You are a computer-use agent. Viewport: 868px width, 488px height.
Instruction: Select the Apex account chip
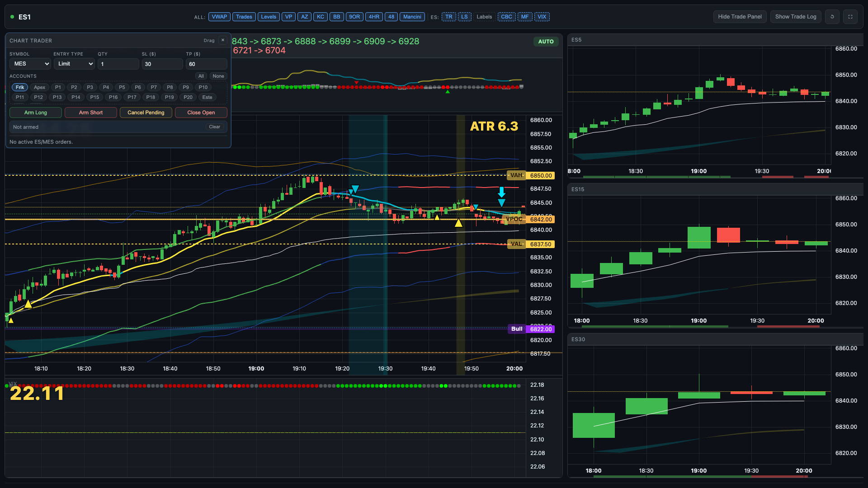pyautogui.click(x=39, y=87)
